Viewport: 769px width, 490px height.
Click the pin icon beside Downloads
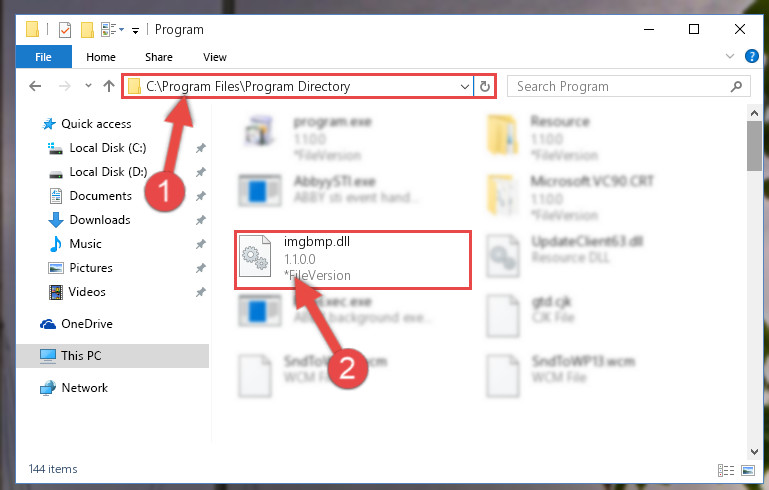[x=201, y=220]
